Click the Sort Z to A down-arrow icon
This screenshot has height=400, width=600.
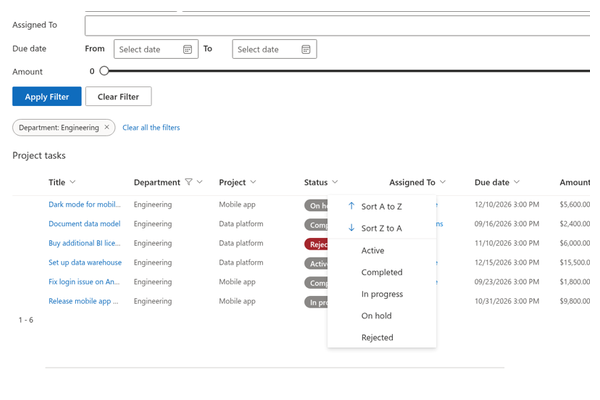pos(351,228)
